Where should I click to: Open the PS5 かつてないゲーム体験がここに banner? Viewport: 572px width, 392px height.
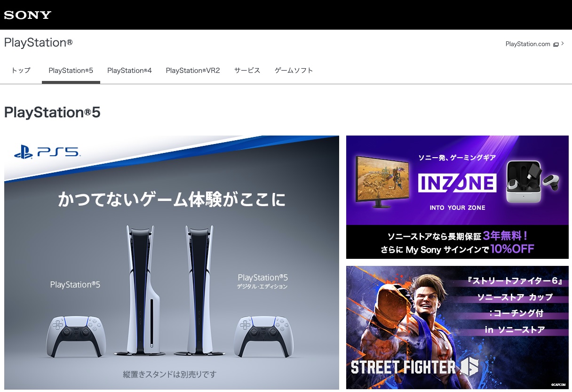(172, 263)
